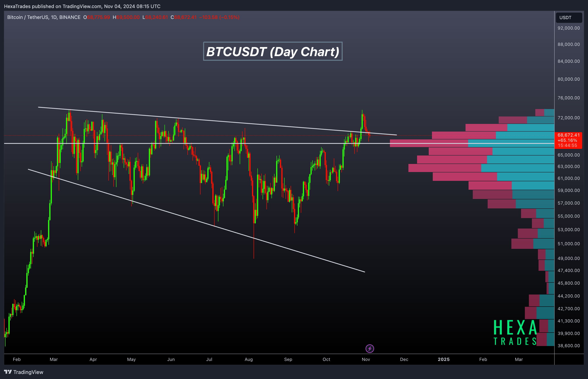Click the 38,600.00 price axis label
Screen dimensions: 588x379
568,346
